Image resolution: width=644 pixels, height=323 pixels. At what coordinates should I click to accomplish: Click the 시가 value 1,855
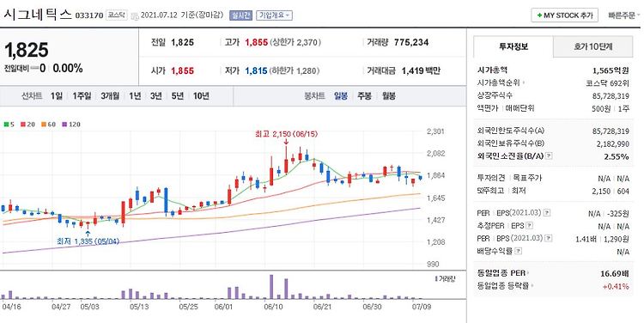click(182, 70)
